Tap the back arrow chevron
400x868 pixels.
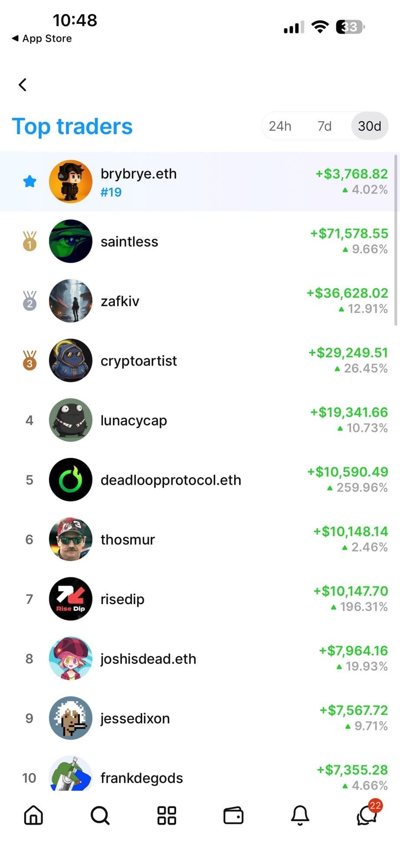click(23, 85)
